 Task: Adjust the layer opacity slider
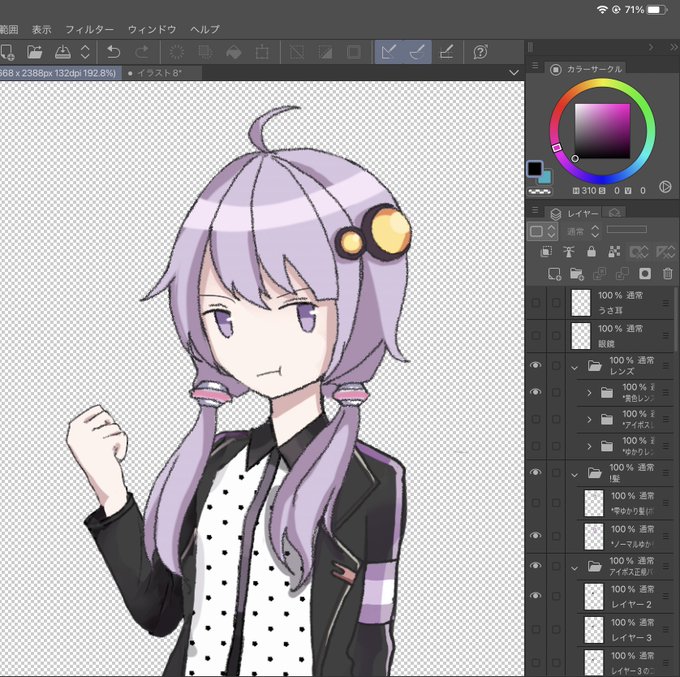(627, 229)
